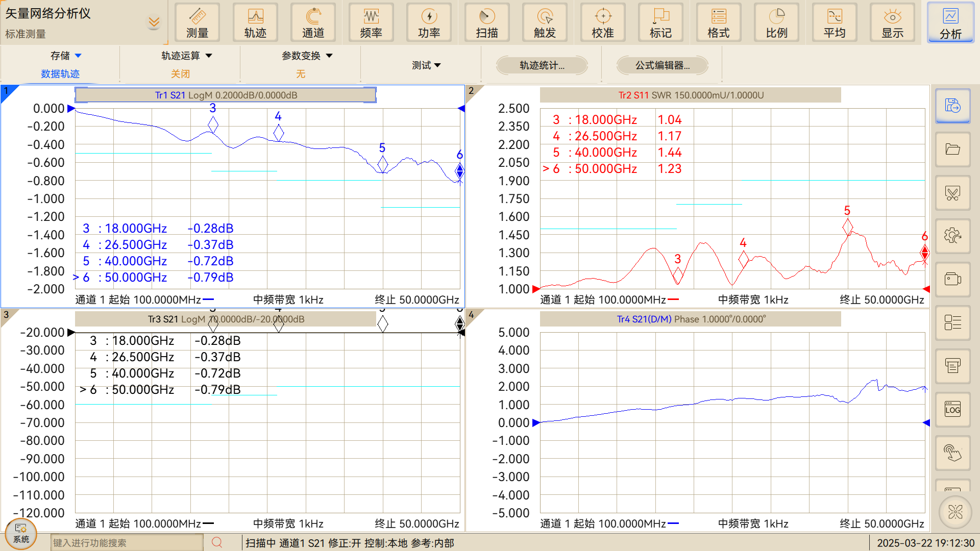Open the 标记 (Marker) menu
The width and height of the screenshot is (980, 551).
point(661,22)
